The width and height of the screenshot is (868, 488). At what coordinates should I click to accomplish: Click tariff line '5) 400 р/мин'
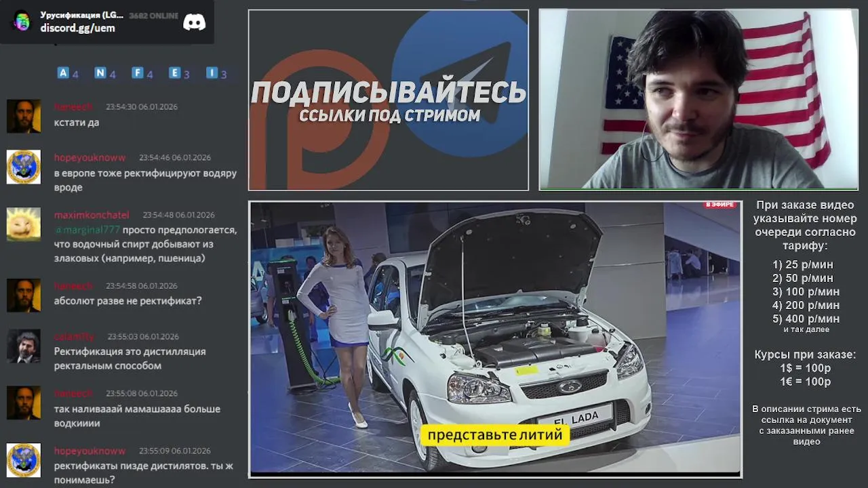806,319
